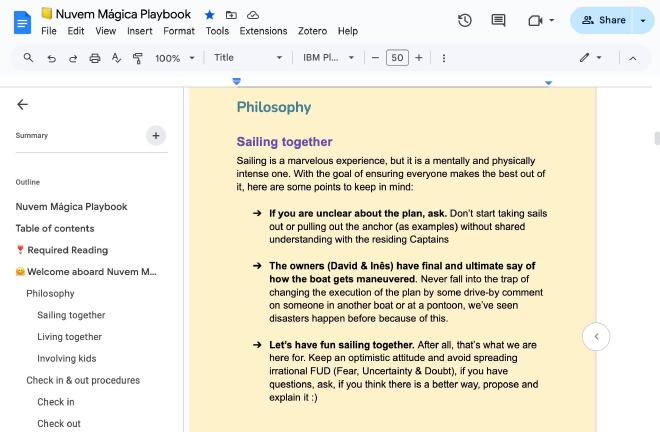Close the outline with back arrow
This screenshot has width=660, height=432.
[22, 104]
